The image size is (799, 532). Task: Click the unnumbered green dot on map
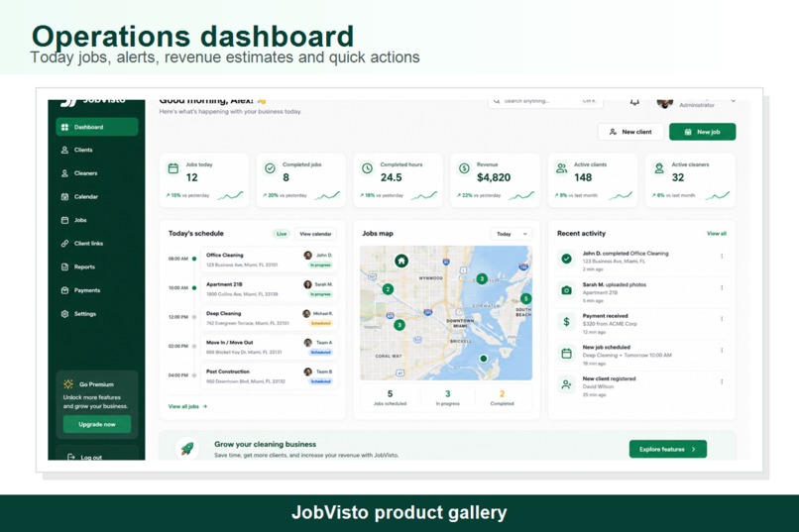(x=484, y=359)
